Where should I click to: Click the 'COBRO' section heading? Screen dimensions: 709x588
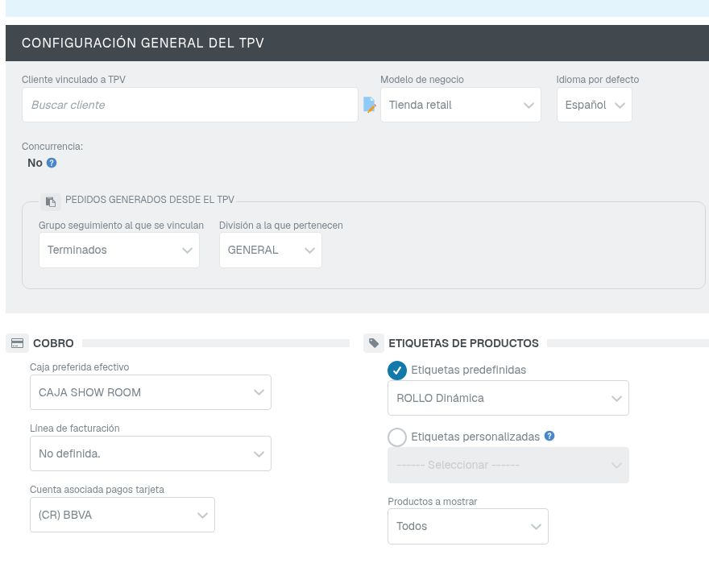[x=53, y=343]
